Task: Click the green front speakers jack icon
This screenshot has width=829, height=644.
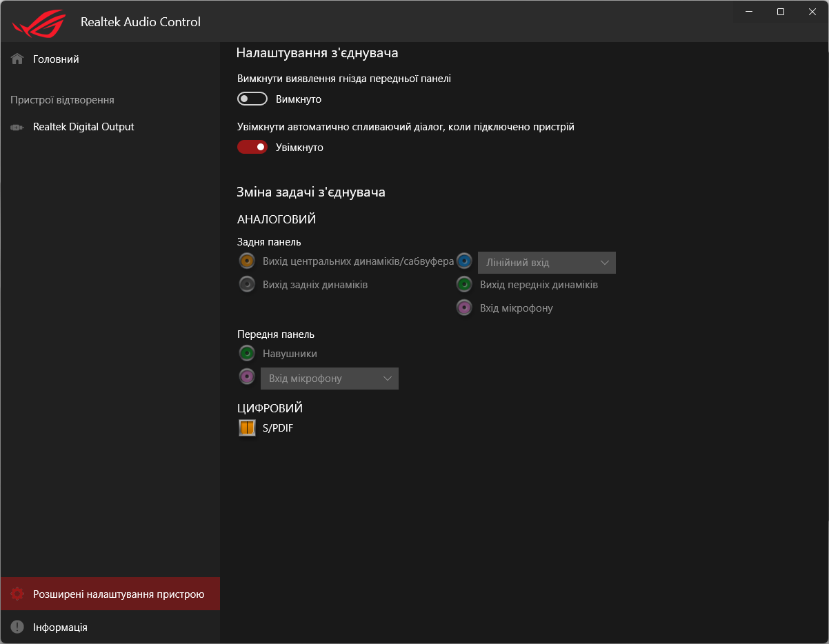Action: tap(464, 285)
